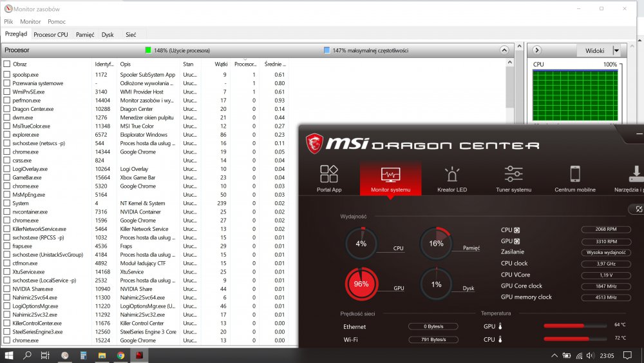Open the Centrum mobilne section

pyautogui.click(x=574, y=179)
